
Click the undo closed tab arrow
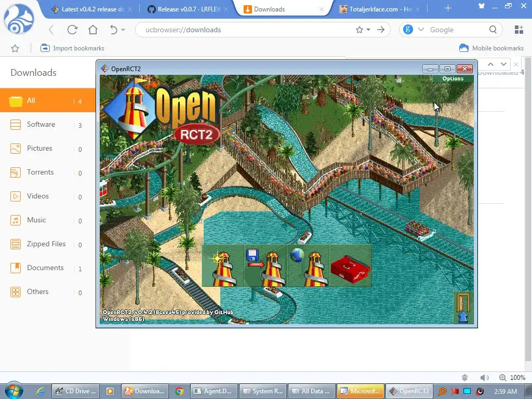click(113, 30)
